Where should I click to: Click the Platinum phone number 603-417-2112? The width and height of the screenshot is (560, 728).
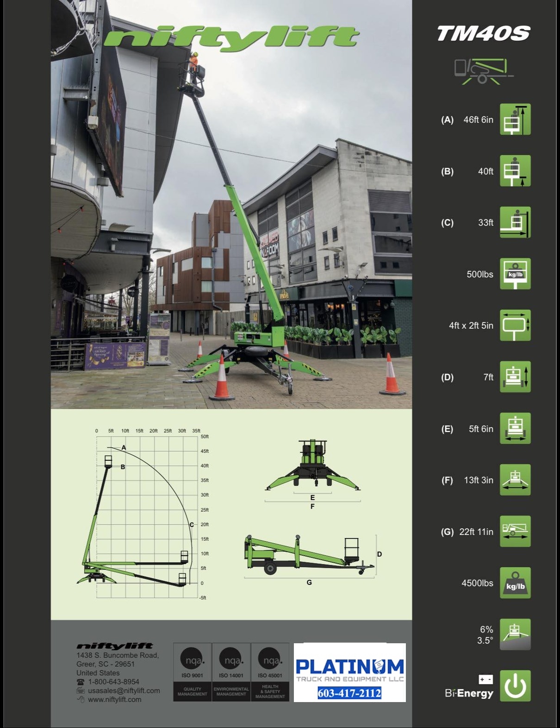(349, 693)
